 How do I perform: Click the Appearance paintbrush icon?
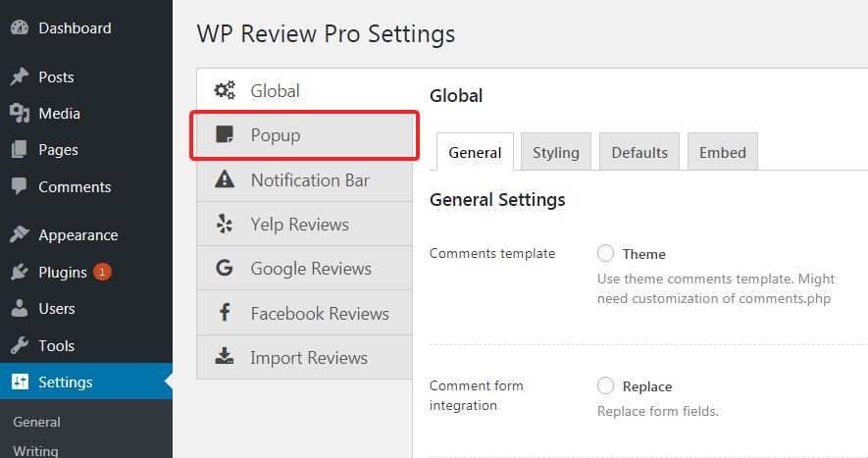tap(20, 234)
